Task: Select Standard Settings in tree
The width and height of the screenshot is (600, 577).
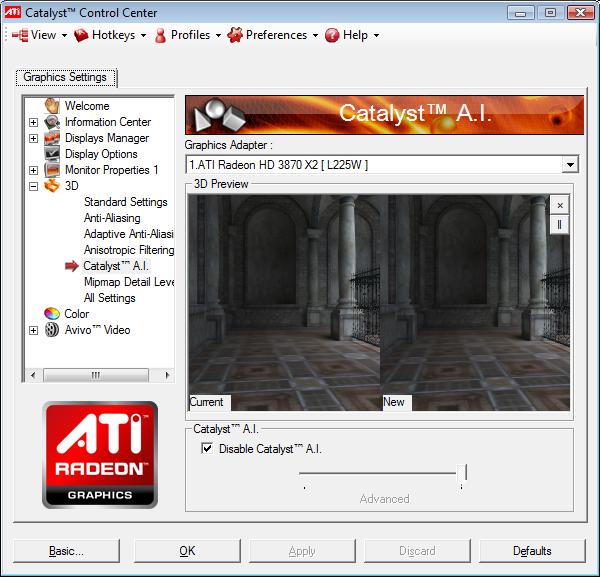Action: pyautogui.click(x=126, y=202)
